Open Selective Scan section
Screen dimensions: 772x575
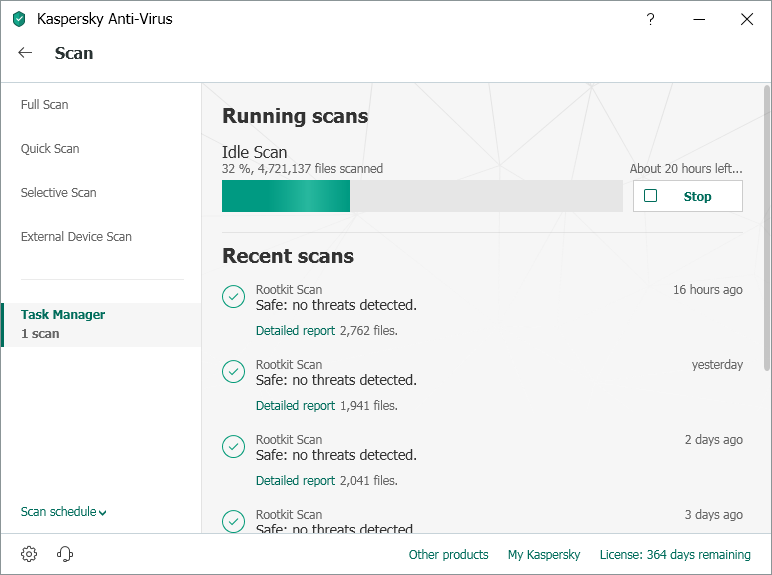coord(59,193)
